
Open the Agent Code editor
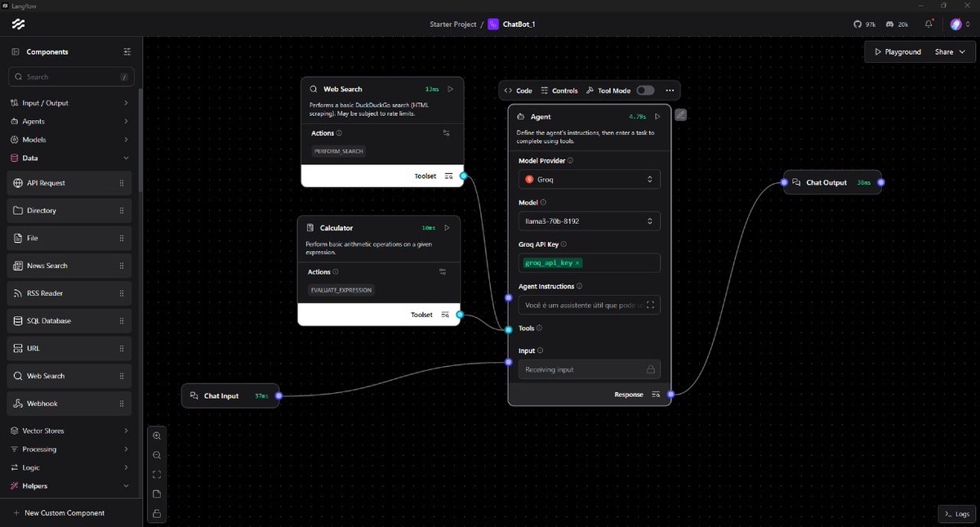[x=518, y=91]
